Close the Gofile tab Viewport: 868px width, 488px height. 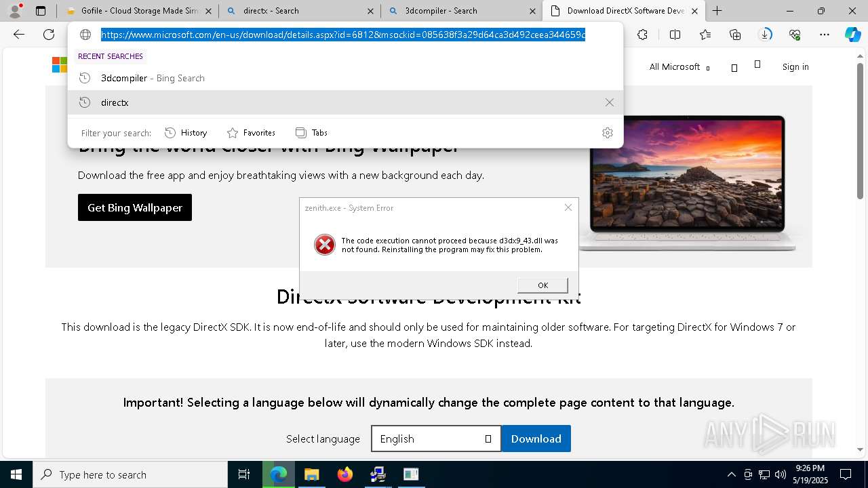209,11
